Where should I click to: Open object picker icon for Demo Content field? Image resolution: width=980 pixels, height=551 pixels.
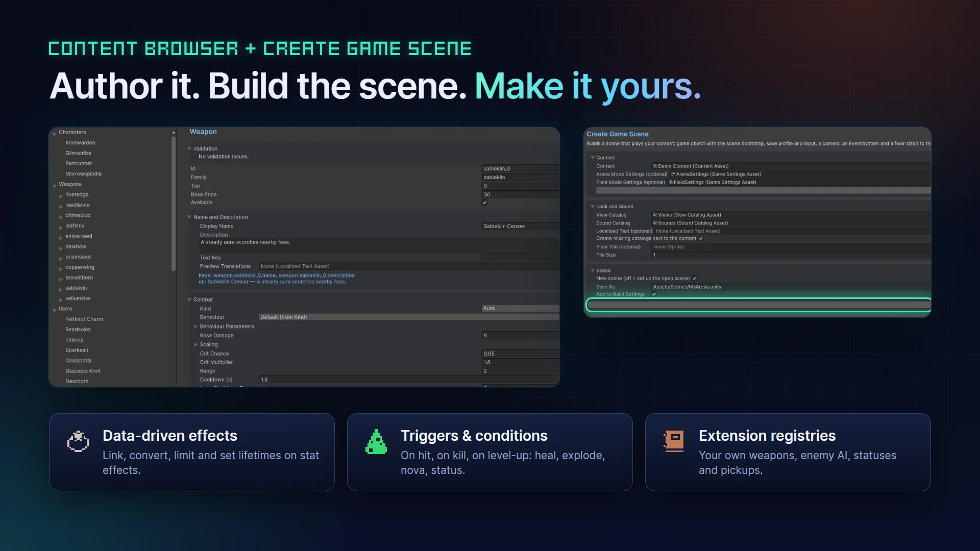pyautogui.click(x=655, y=166)
